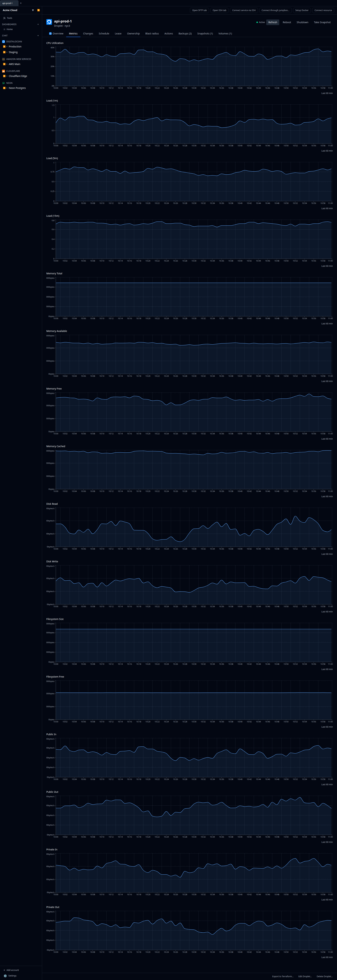Click the Disk Read chart title
The height and width of the screenshot is (980, 337).
click(x=52, y=504)
